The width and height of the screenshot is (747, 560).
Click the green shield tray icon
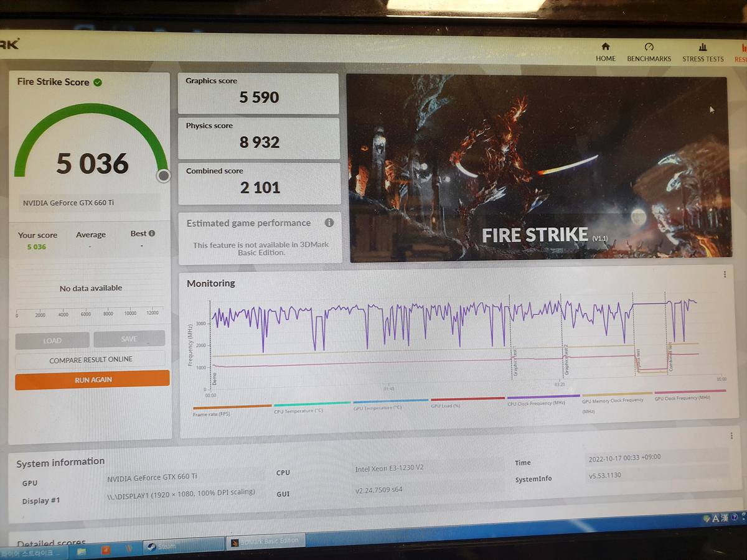click(707, 518)
